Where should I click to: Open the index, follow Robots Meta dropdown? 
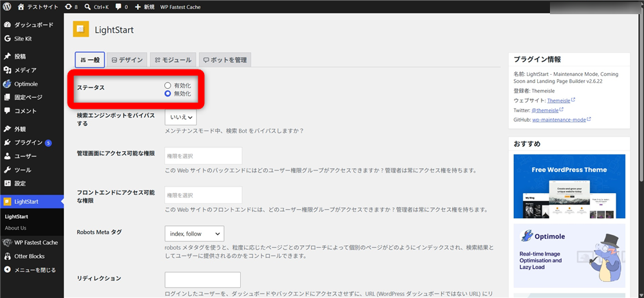(194, 234)
